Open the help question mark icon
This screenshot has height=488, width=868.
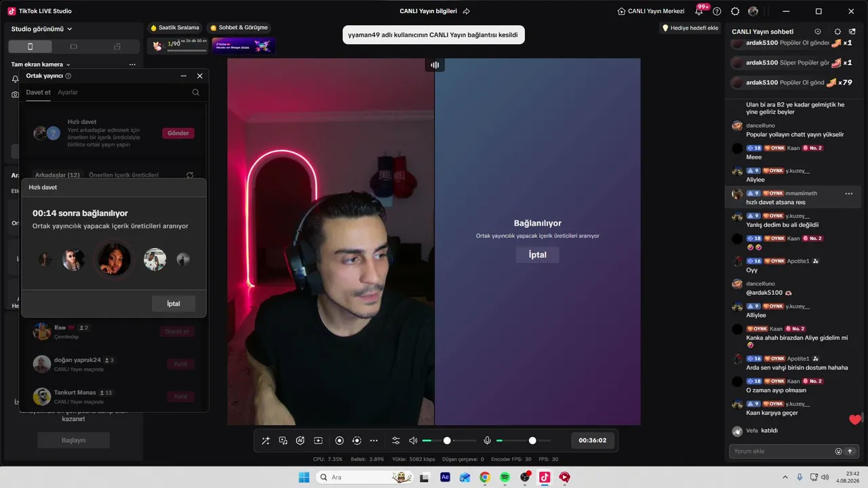(717, 12)
